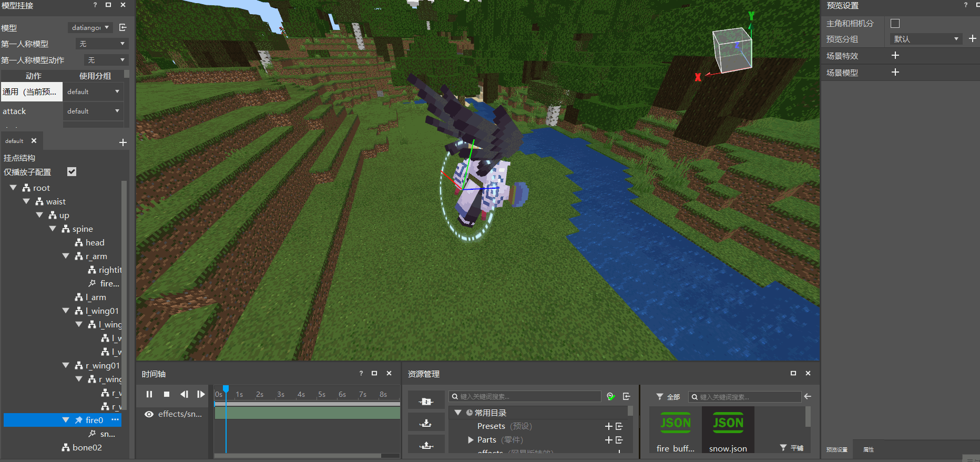980x462 pixels.
Task: Collapse 常用目录 folder tree
Action: click(458, 413)
